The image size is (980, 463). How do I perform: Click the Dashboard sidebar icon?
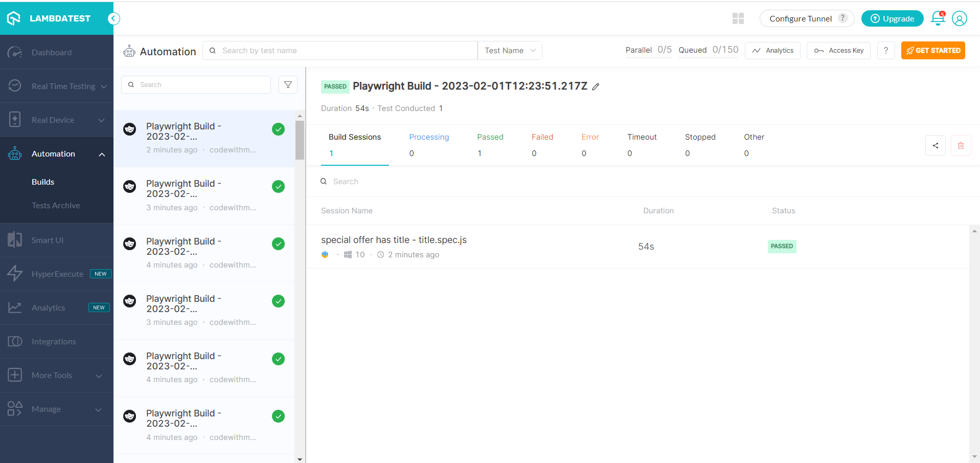[15, 52]
